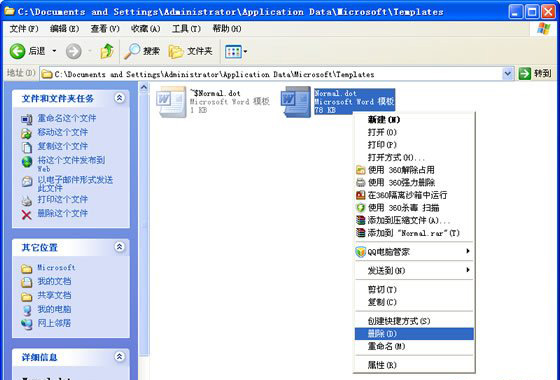Select 使用 360杀毒 扫描 menu entry
Viewport: 560px width, 380px height.
point(414,208)
